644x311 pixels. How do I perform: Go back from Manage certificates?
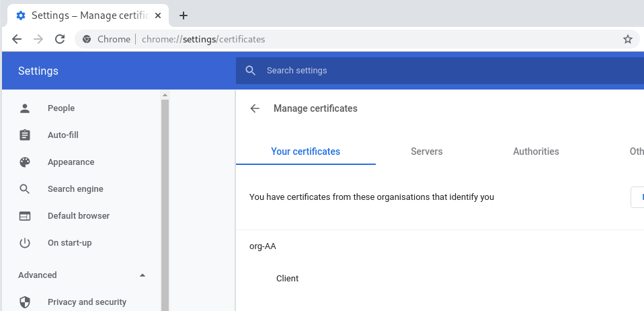click(x=255, y=108)
